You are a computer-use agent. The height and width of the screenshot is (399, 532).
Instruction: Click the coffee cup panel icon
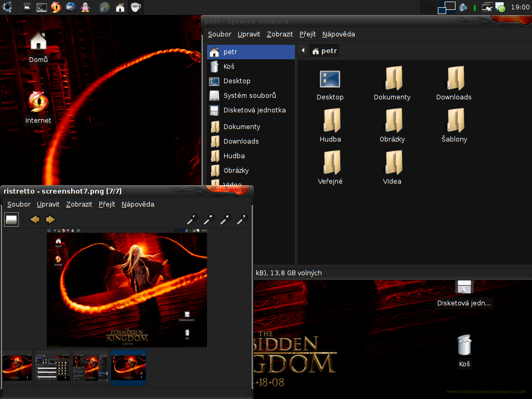point(135,7)
